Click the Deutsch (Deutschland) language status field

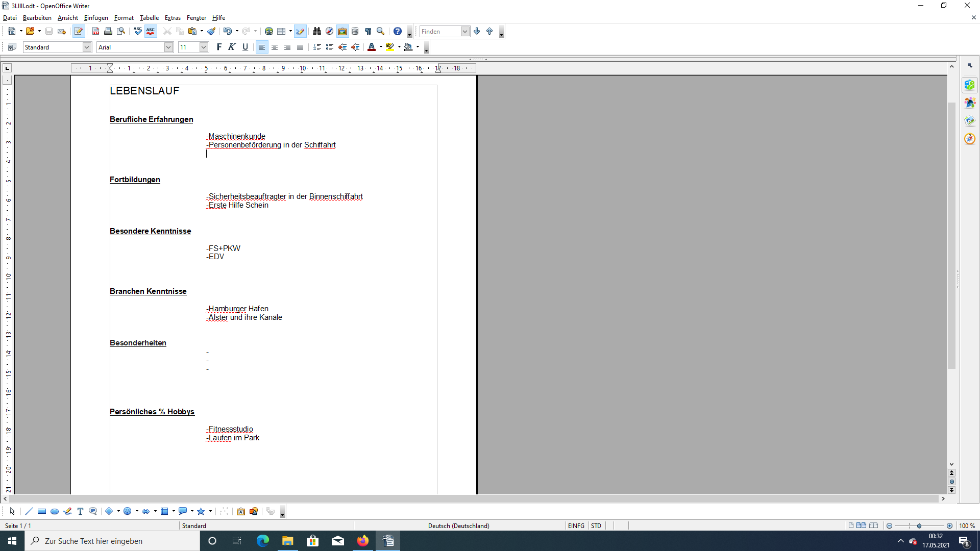[x=458, y=525]
